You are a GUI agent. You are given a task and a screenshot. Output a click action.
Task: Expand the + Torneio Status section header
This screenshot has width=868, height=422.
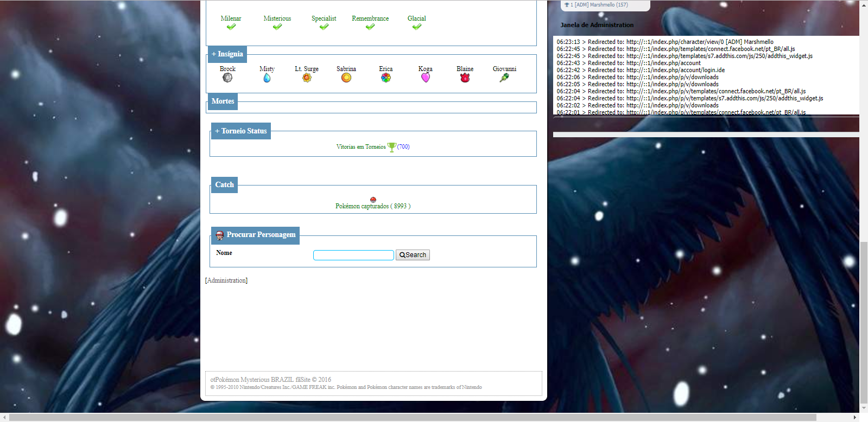[241, 131]
